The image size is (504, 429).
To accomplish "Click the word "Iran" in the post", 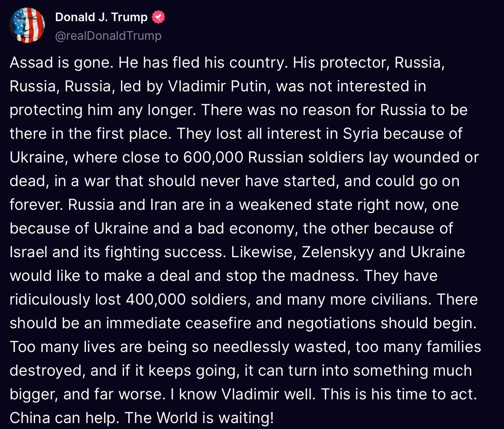I will coord(163,205).
